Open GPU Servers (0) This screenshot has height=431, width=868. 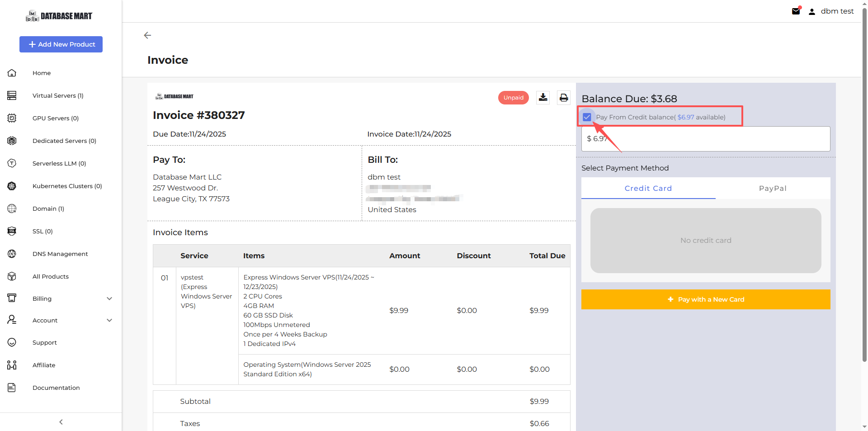tap(56, 118)
